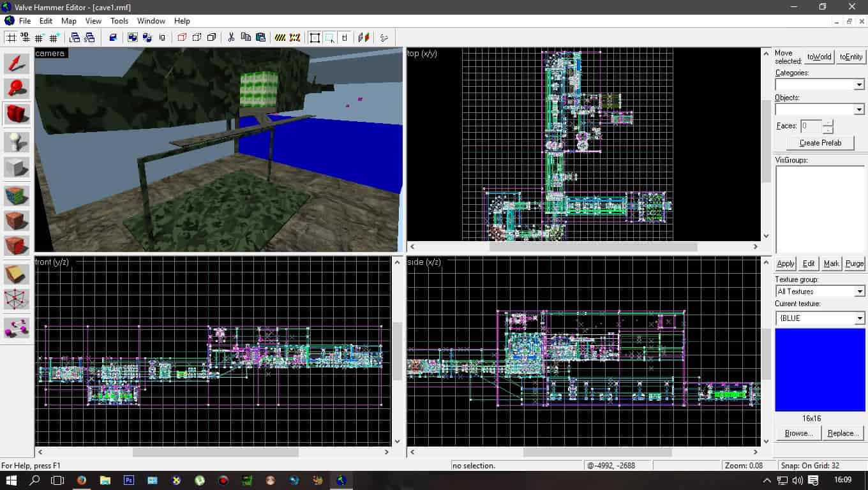Select the Apply Decals tool

click(x=17, y=246)
